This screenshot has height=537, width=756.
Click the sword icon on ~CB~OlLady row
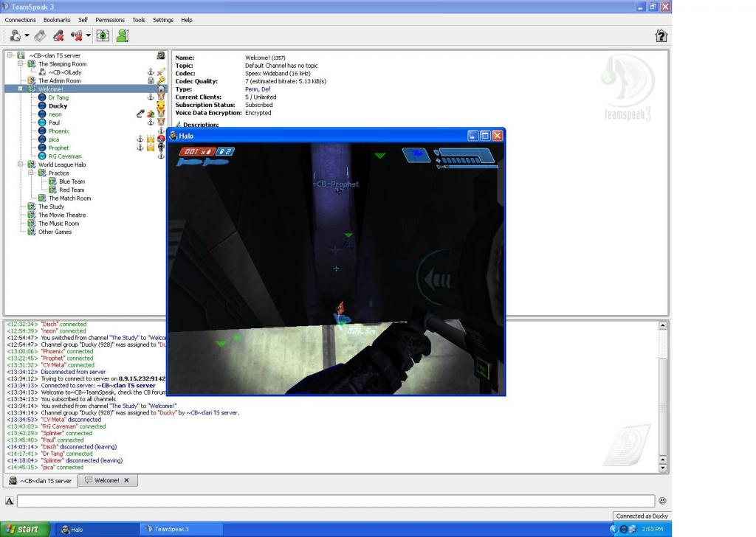click(161, 72)
